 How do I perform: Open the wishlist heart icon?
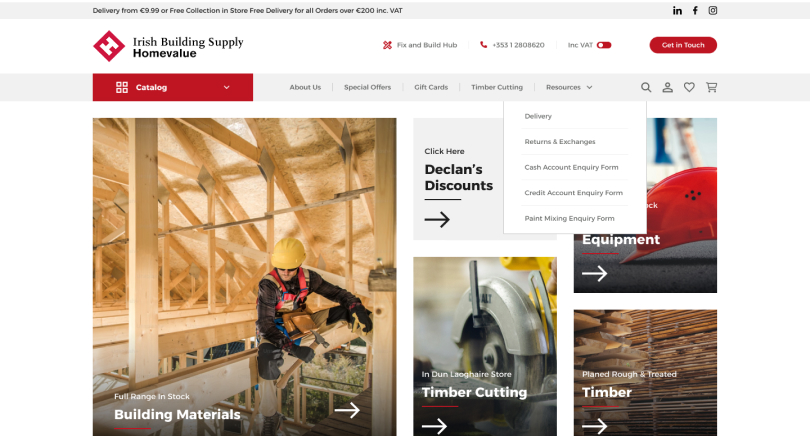tap(689, 87)
